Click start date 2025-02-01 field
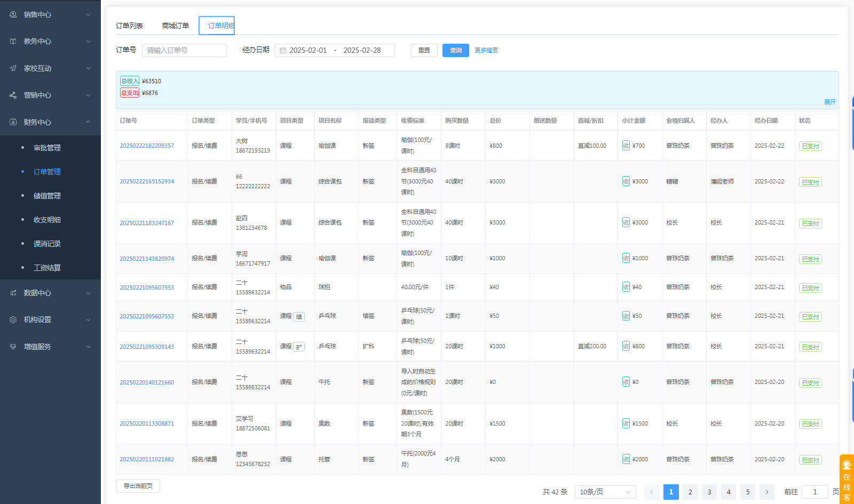Screen dimensions: 854x504 (308, 50)
